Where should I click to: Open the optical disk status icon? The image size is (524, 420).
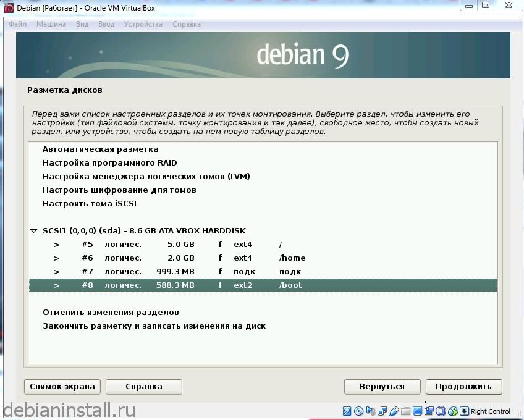[x=358, y=411]
